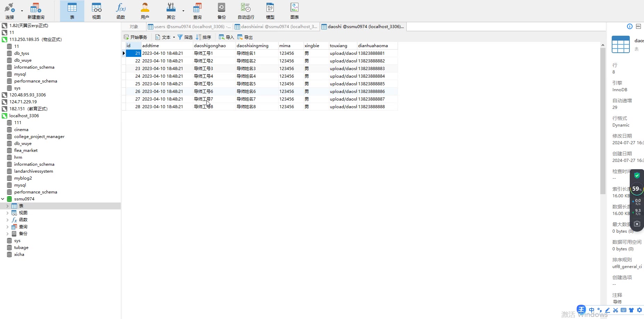Click the 函数 (Function) toolbar icon

121,11
